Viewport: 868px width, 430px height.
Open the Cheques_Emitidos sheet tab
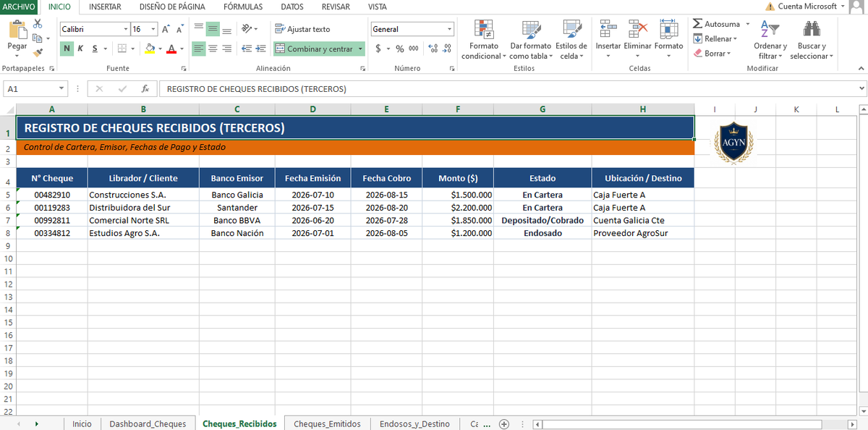pos(327,424)
